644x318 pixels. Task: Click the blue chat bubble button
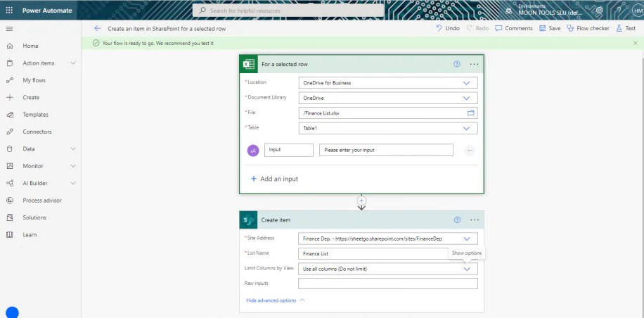coord(13,312)
